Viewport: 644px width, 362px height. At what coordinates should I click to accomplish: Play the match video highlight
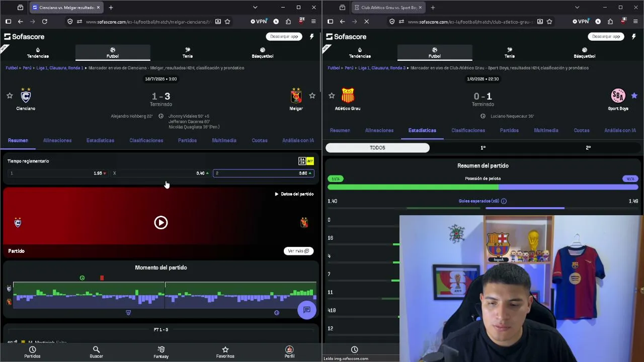[161, 223]
